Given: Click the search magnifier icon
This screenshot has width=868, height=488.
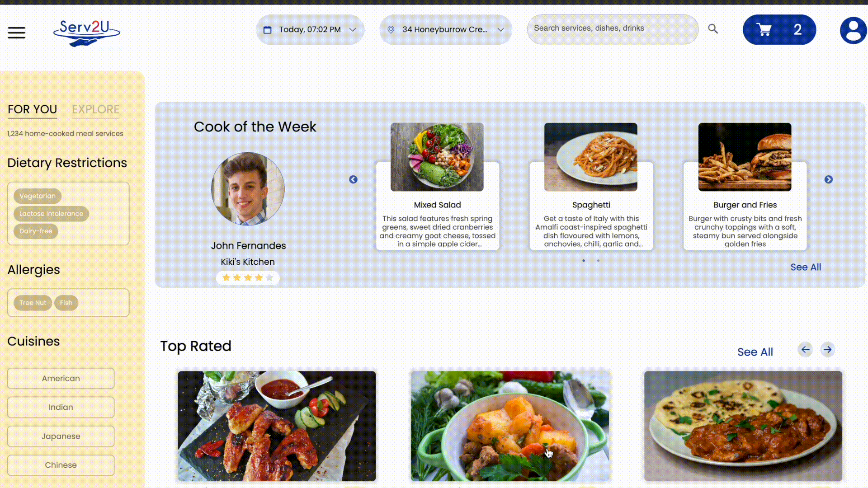Looking at the screenshot, I should (x=713, y=29).
